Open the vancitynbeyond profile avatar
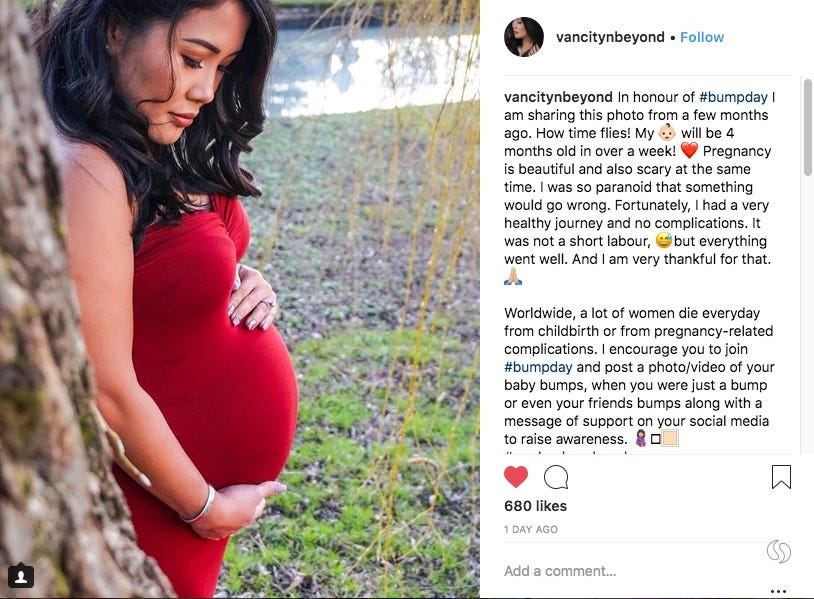Screen dimensions: 814x599 click(524, 37)
